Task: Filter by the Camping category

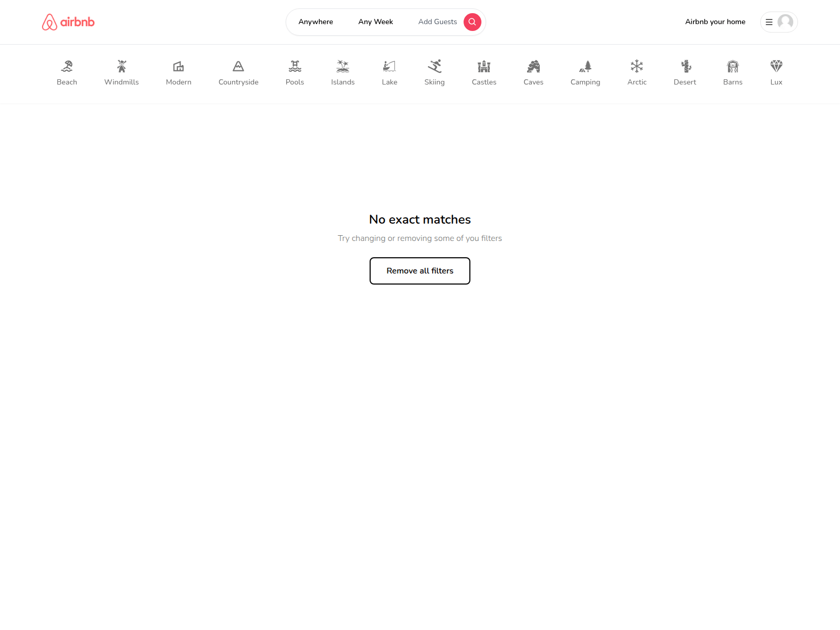Action: click(585, 72)
